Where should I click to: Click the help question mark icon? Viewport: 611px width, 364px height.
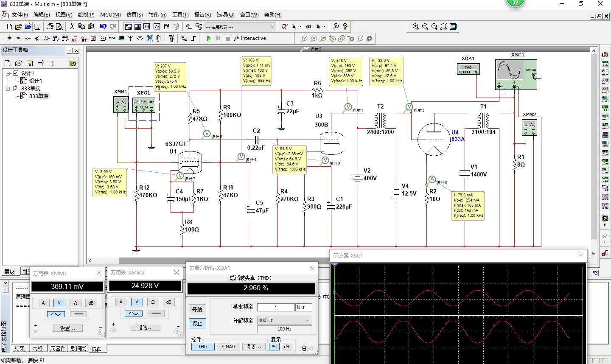click(345, 26)
